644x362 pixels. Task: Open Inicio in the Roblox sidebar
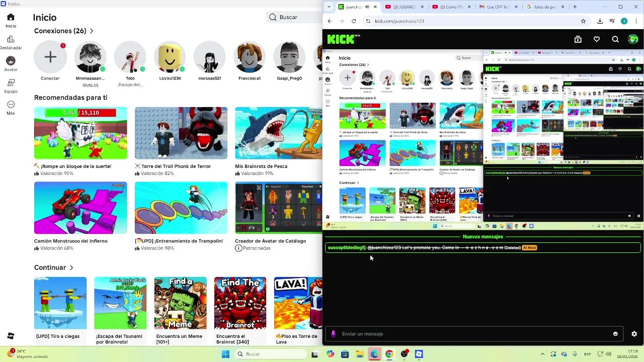pyautogui.click(x=11, y=21)
